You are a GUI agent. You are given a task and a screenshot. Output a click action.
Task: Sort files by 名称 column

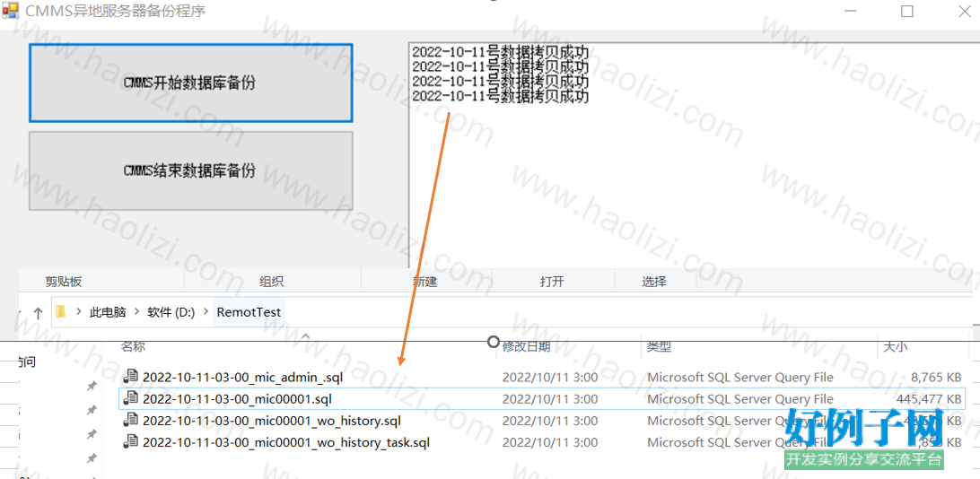pyautogui.click(x=133, y=346)
